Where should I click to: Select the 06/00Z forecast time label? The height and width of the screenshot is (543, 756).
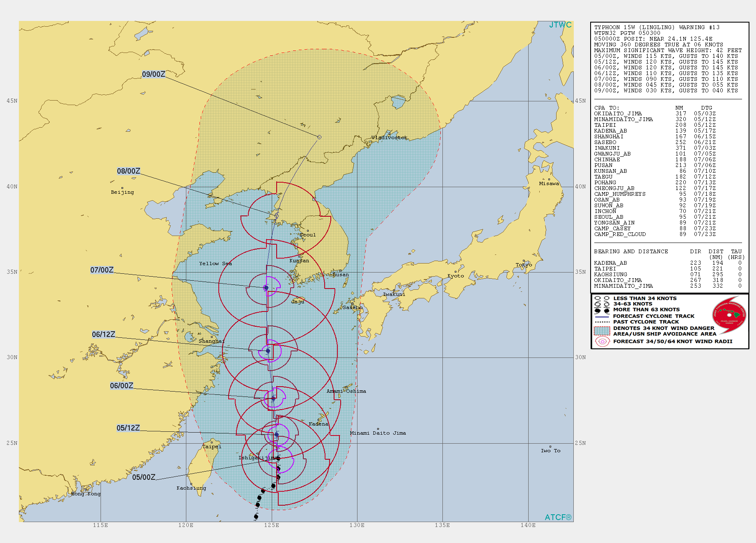click(x=121, y=386)
